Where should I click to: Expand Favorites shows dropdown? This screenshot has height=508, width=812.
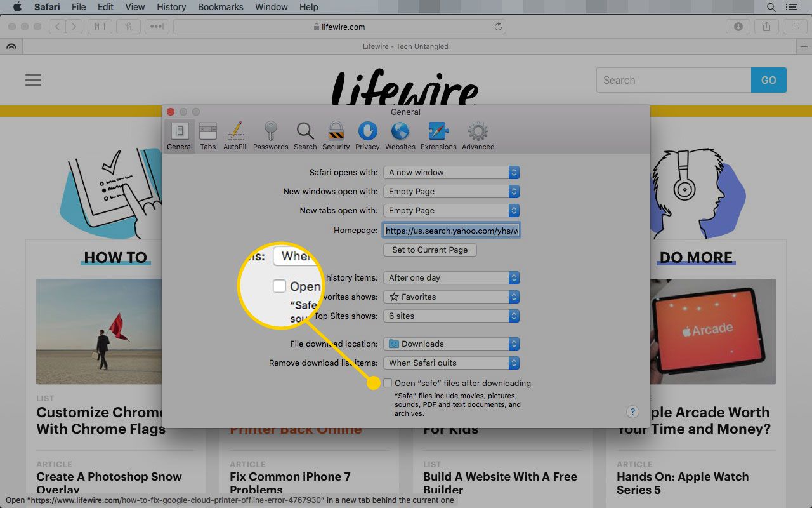452,297
